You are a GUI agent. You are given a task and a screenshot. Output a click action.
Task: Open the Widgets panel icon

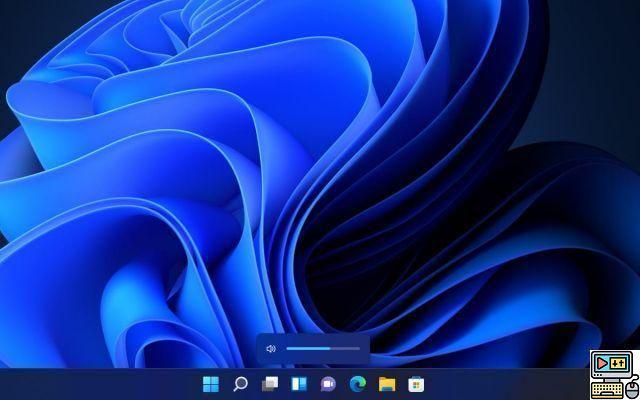pos(299,384)
